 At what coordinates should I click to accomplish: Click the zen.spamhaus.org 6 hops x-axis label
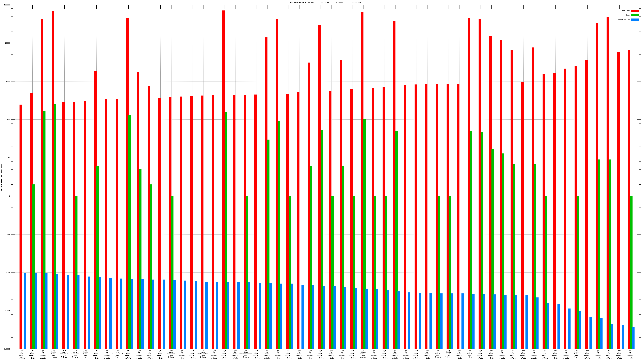[171, 354]
